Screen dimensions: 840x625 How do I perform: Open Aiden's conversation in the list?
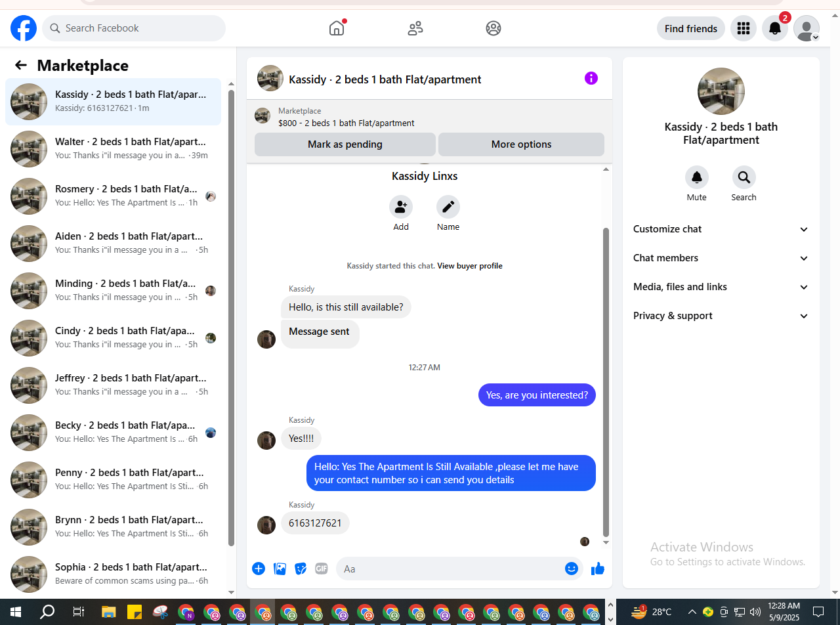[113, 244]
